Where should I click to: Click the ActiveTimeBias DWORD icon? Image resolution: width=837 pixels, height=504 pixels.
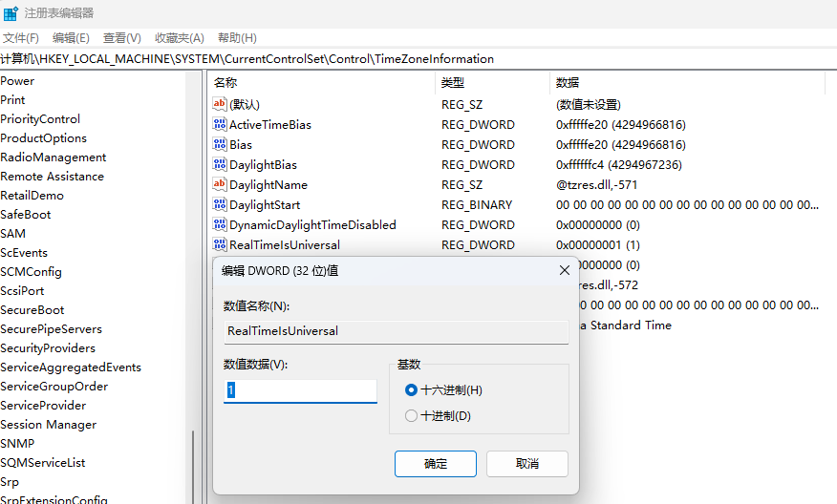point(220,124)
